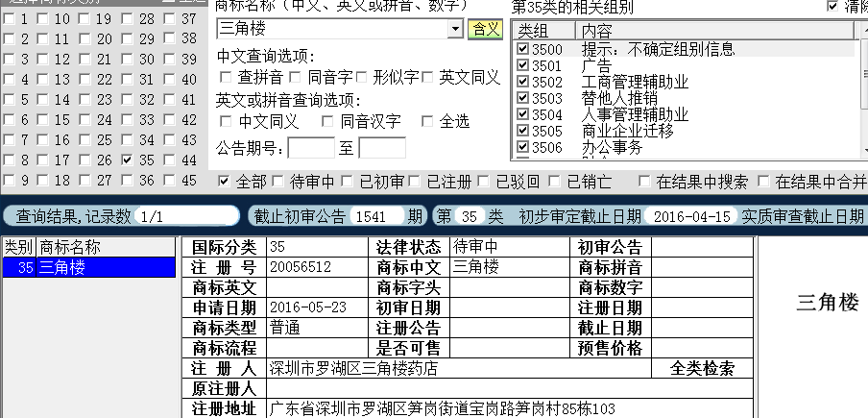Click trademark type value 普通

pyautogui.click(x=317, y=328)
